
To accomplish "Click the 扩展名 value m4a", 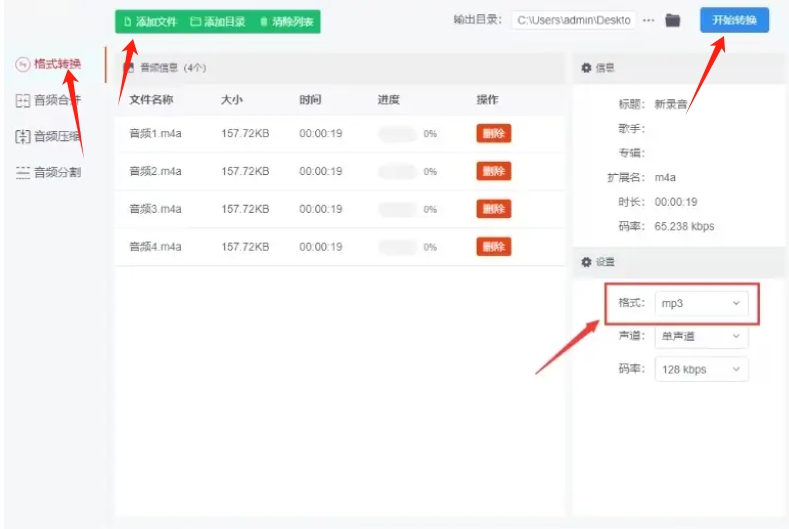I will (665, 178).
